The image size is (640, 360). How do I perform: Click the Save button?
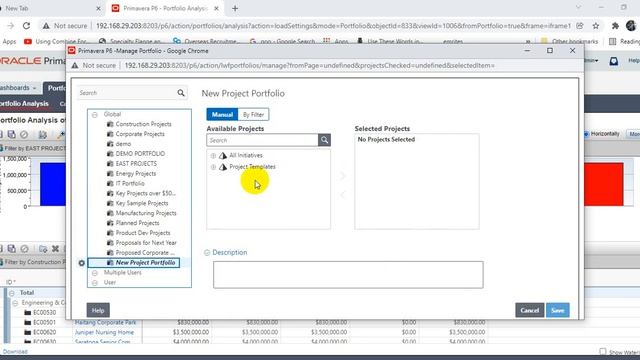tap(558, 310)
